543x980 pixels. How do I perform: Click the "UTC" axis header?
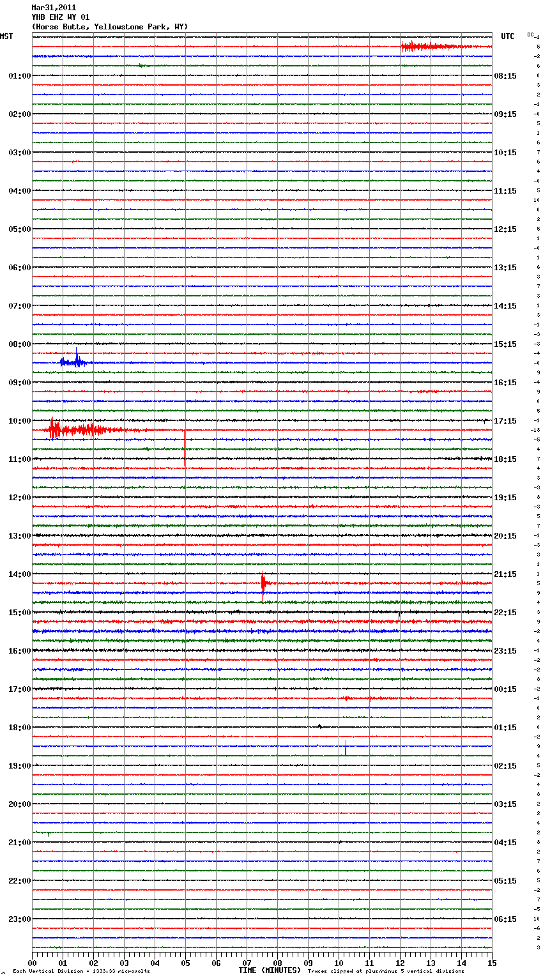(x=508, y=36)
